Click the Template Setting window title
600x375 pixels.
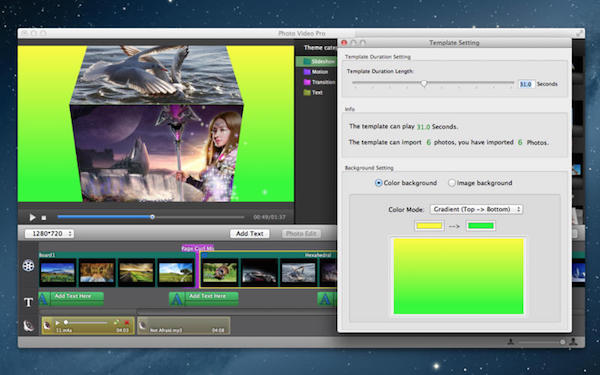(454, 43)
